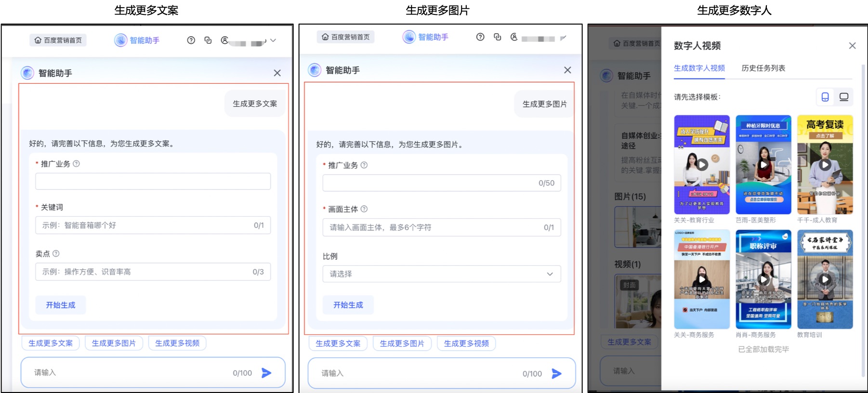Image resolution: width=868 pixels, height=393 pixels.
Task: Click help icon beside 卖点 label
Action: click(x=56, y=254)
